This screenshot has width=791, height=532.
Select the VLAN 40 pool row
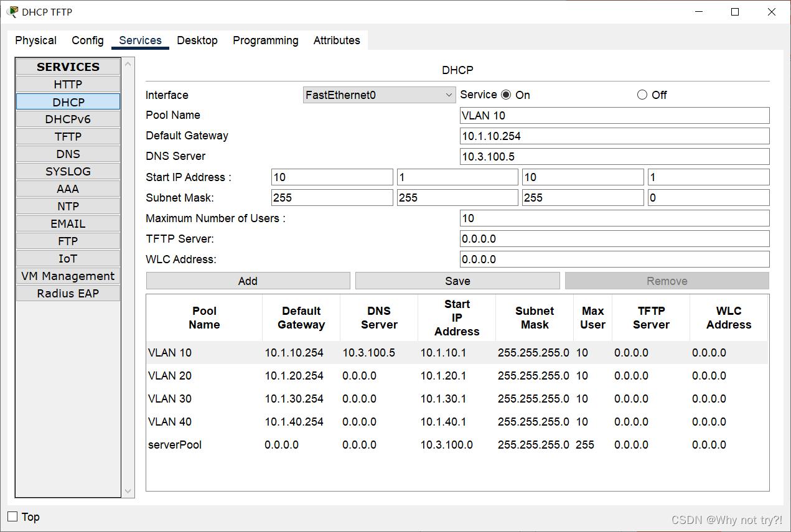[x=457, y=422]
